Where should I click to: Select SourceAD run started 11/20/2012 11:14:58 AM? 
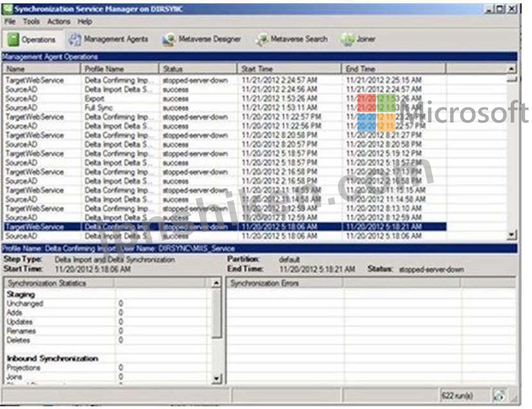pos(224,200)
